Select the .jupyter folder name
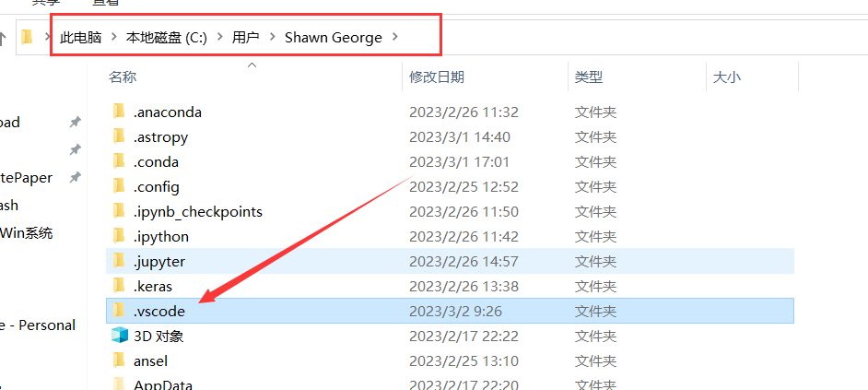 click(158, 262)
